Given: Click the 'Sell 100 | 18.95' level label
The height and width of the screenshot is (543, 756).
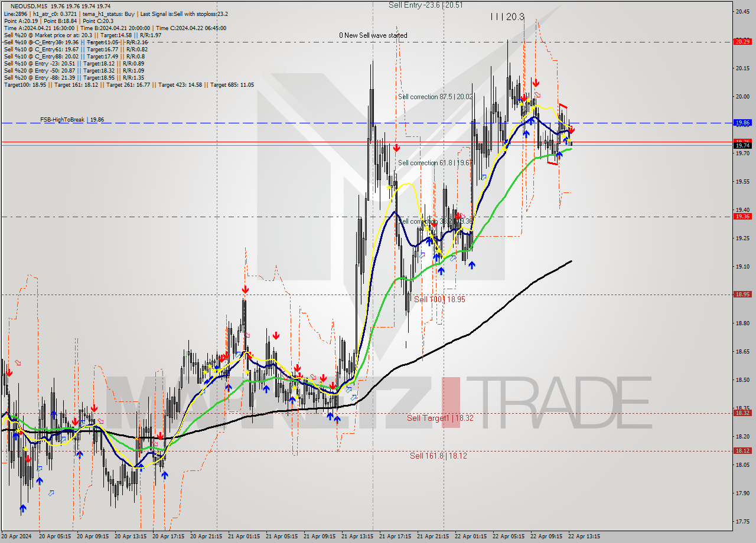Looking at the screenshot, I should coord(439,300).
